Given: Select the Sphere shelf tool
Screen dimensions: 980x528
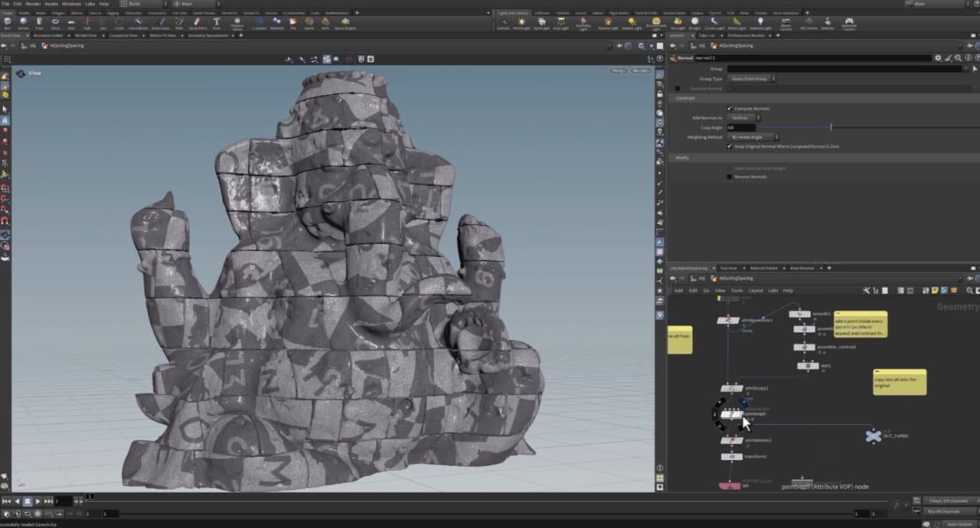Looking at the screenshot, I should [x=23, y=23].
